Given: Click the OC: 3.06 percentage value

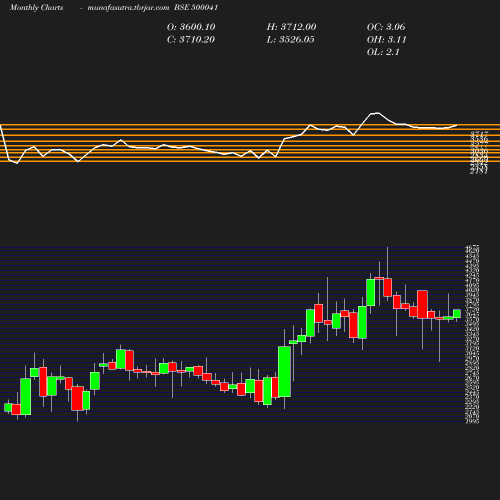Looking at the screenshot, I should [386, 27].
